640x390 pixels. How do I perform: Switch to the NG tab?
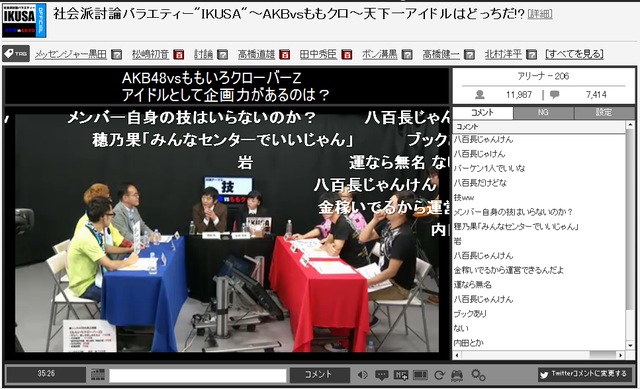point(543,113)
